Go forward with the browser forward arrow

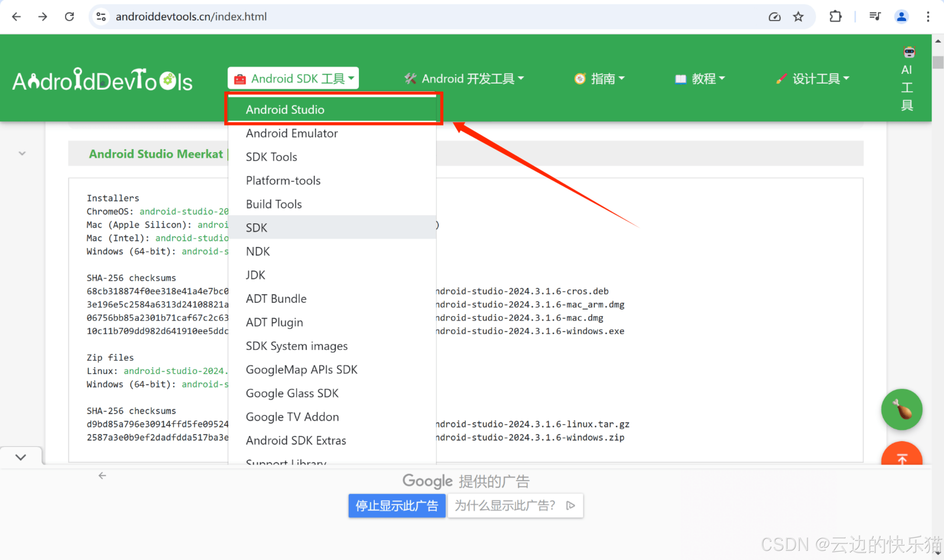point(43,17)
